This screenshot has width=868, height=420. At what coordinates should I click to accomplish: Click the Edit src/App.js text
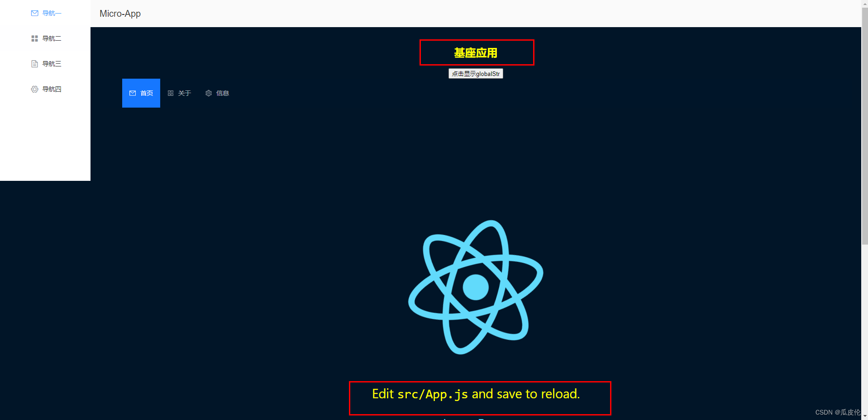click(x=476, y=394)
